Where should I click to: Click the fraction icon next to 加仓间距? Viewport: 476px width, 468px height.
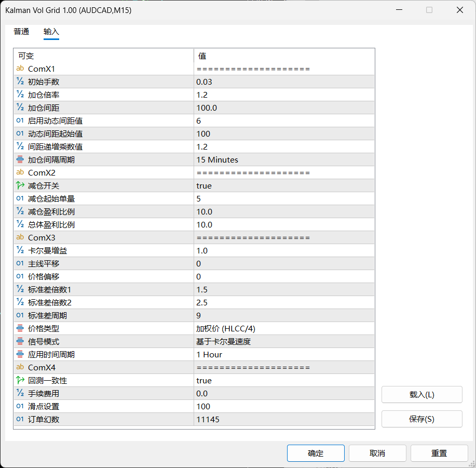tap(20, 108)
